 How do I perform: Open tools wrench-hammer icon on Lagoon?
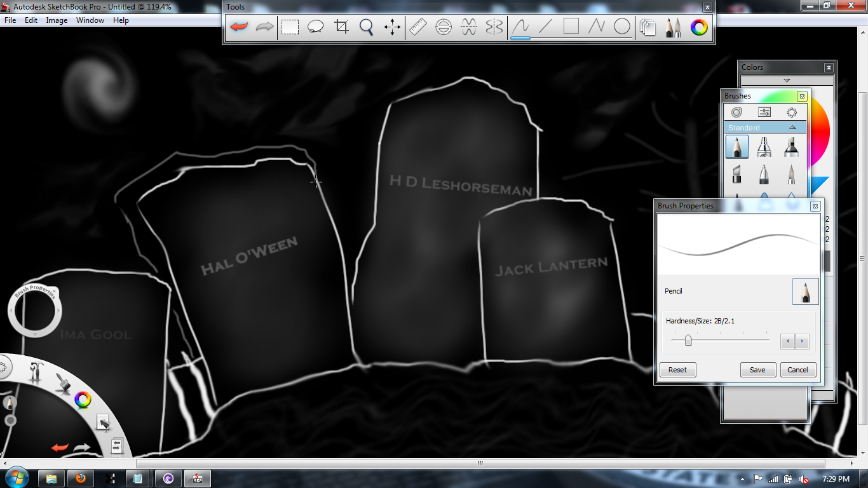click(36, 372)
